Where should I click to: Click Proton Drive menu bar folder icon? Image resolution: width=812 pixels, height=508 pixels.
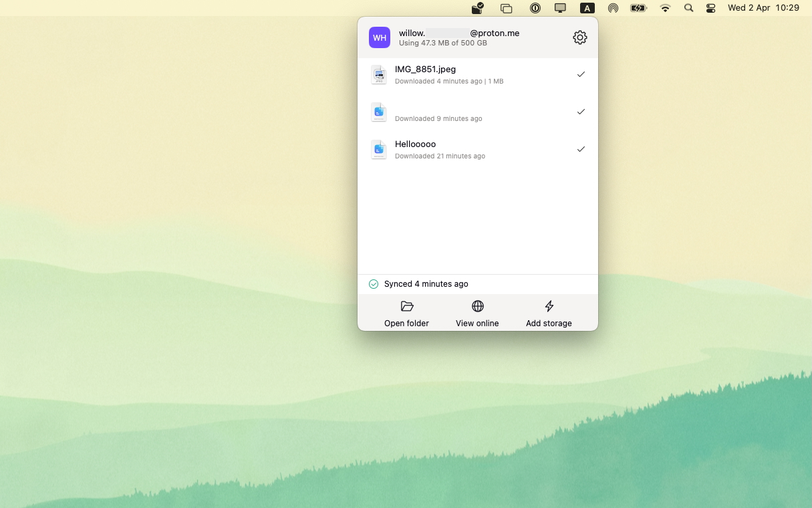tap(477, 8)
